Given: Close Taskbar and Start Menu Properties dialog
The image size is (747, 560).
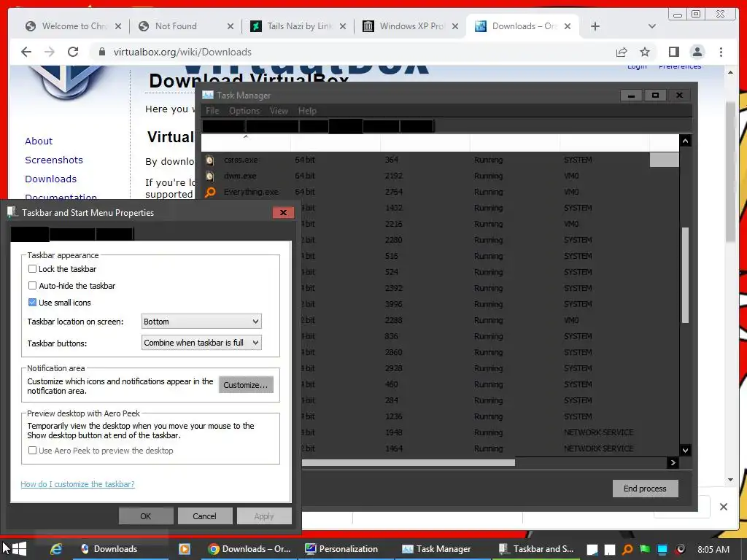Looking at the screenshot, I should pos(284,212).
